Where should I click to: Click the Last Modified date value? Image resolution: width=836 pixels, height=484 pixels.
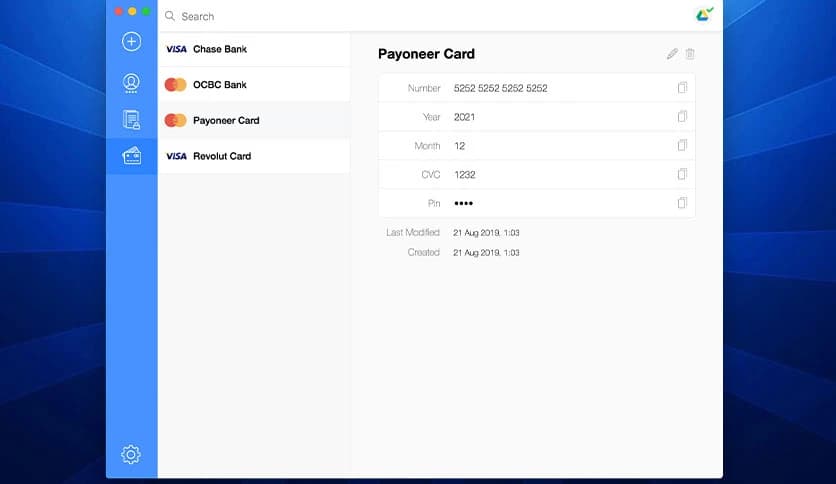(x=486, y=233)
